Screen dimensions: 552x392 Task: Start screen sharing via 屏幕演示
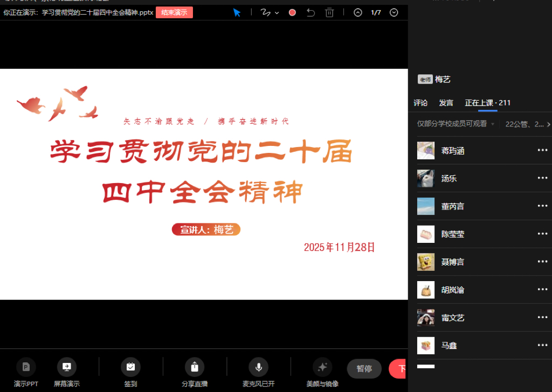[67, 367]
